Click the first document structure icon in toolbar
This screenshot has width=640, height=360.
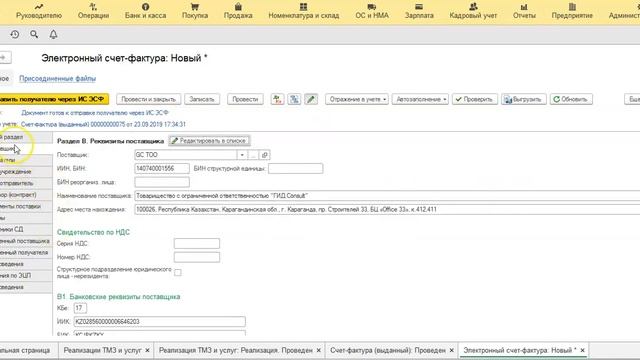(277, 99)
